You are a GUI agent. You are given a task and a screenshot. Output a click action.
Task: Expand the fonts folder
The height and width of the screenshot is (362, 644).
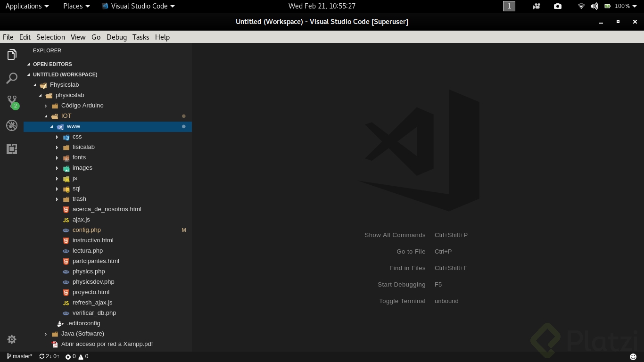coord(107,157)
